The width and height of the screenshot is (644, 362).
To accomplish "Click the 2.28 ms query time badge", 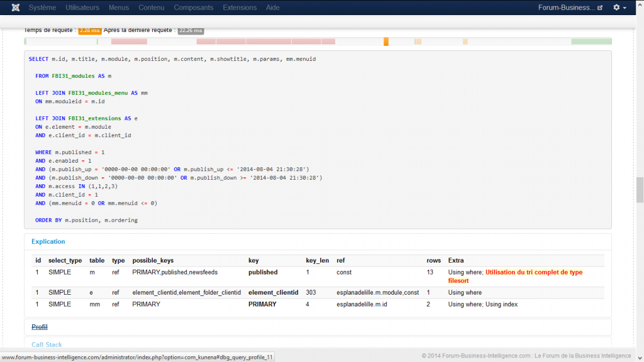I will click(89, 30).
